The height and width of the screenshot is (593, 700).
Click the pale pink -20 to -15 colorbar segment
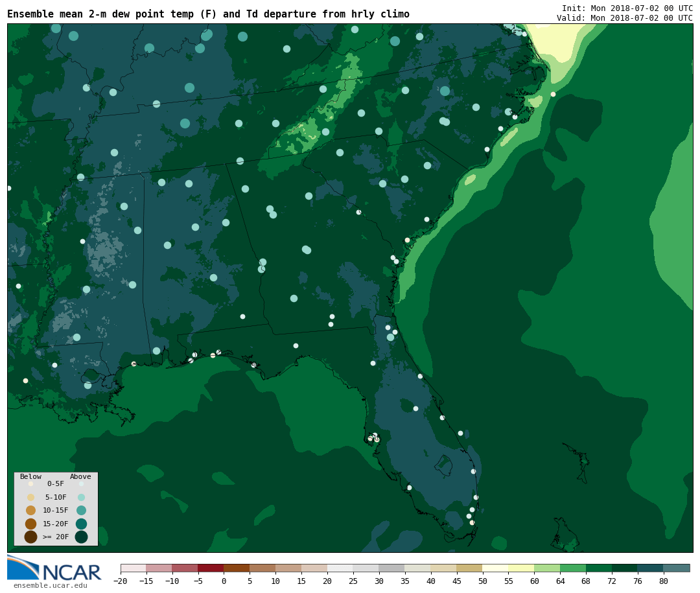pos(133,568)
